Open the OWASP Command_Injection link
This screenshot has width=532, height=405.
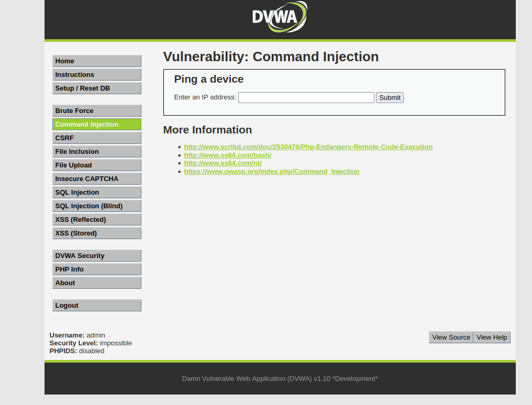click(x=271, y=172)
